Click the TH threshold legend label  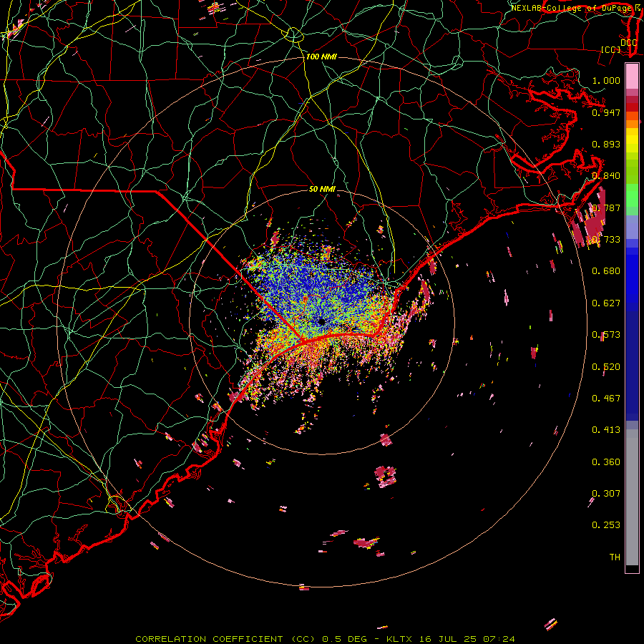point(615,557)
